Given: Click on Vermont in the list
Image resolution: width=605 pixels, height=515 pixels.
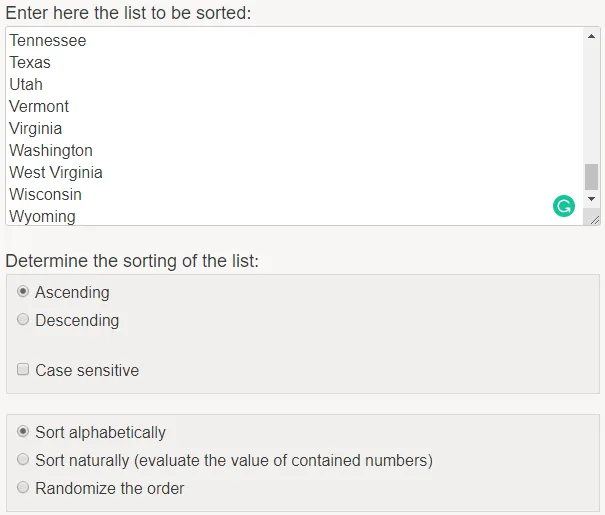Looking at the screenshot, I should [39, 107].
